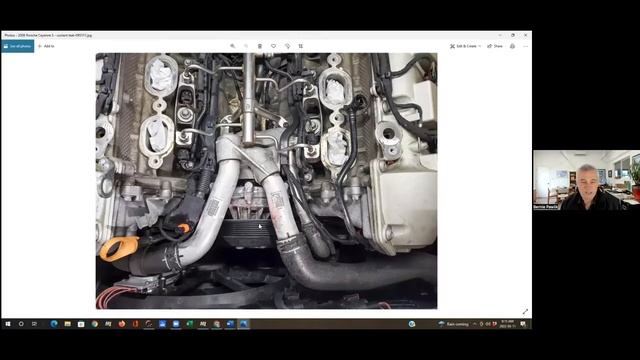Click the engine photo in the viewer

(267, 181)
